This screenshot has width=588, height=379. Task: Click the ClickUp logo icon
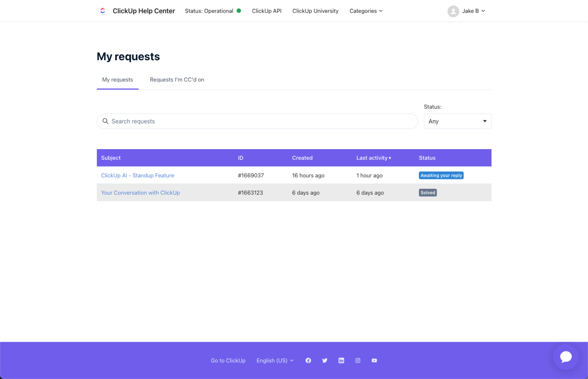coord(103,11)
